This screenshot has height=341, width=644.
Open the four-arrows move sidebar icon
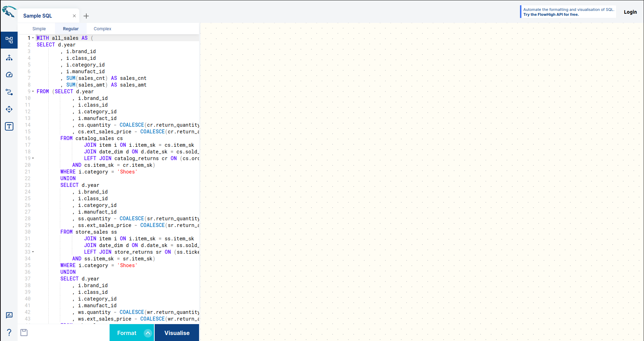[x=9, y=109]
